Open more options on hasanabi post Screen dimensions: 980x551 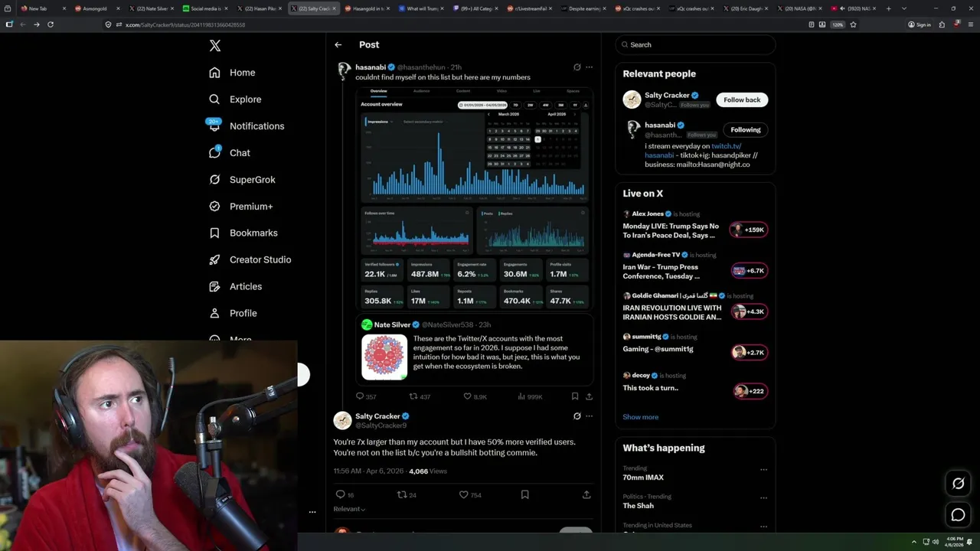tap(589, 67)
